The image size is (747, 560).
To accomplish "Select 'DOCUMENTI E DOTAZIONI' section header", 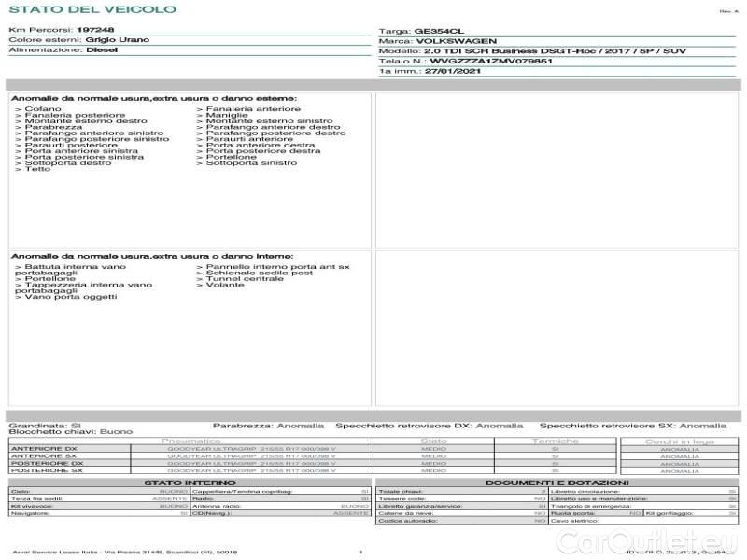I will coord(557,483).
